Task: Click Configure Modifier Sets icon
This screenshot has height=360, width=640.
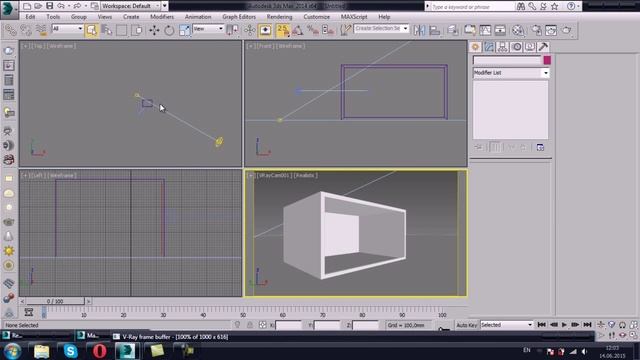Action: pyautogui.click(x=540, y=147)
